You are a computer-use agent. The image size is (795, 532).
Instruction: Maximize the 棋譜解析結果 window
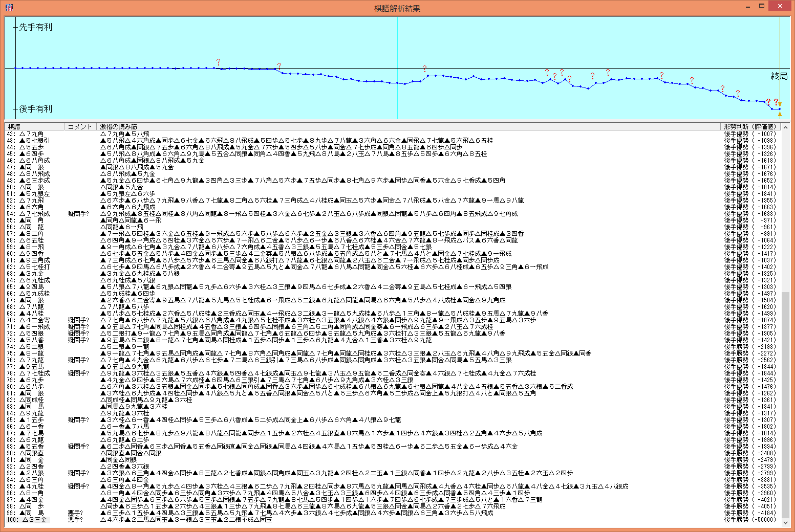point(762,7)
